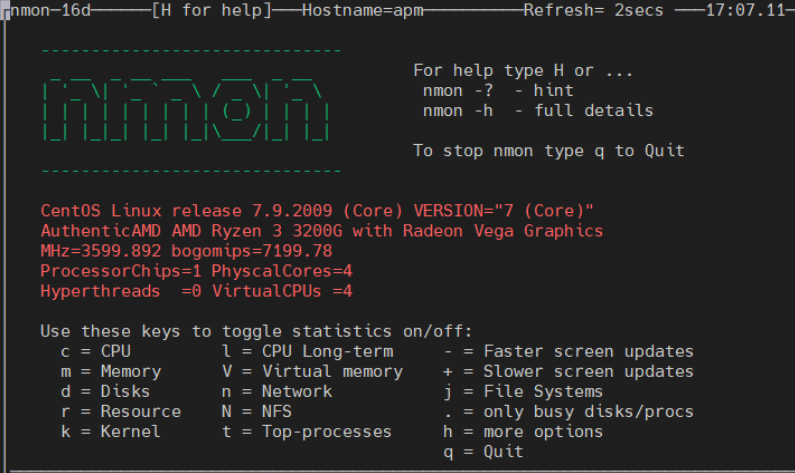795x473 pixels.
Task: Click the green nmon ASCII art logo
Action: [186, 110]
